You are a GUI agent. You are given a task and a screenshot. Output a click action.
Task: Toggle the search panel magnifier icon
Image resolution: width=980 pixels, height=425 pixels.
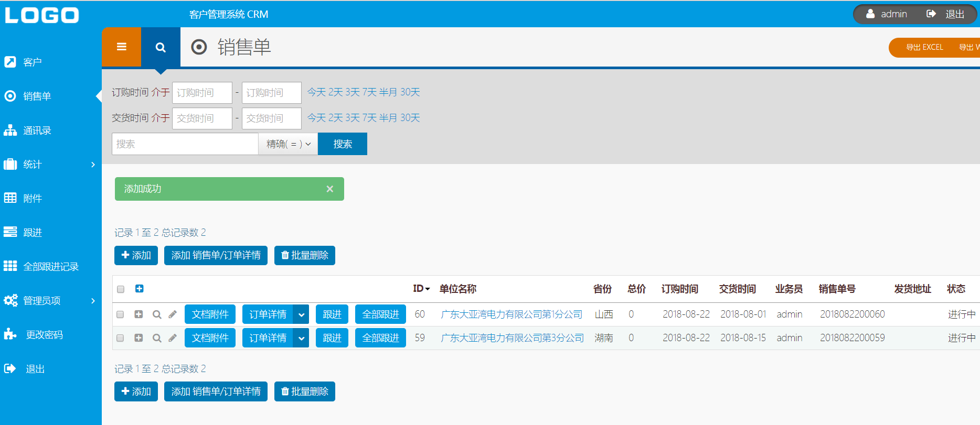coord(161,47)
